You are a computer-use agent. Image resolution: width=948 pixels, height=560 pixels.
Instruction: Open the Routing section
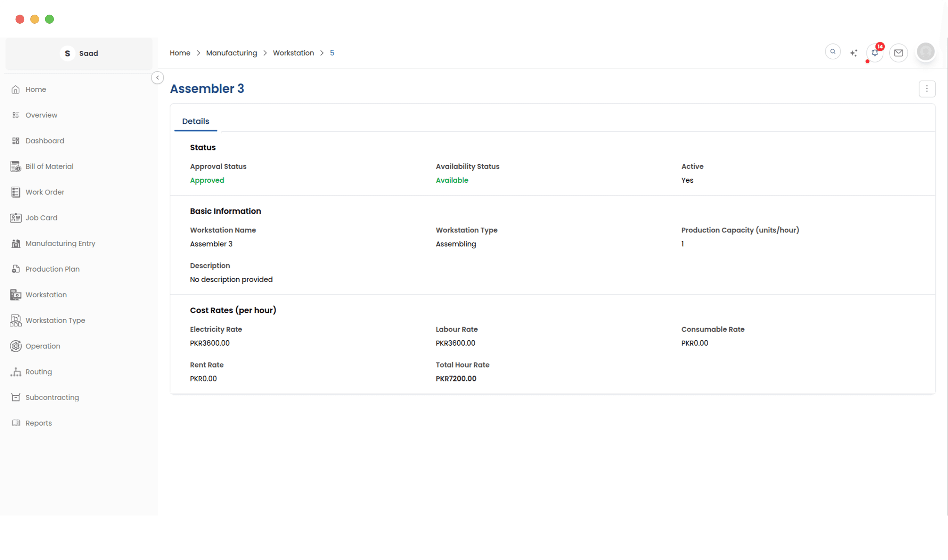click(39, 371)
